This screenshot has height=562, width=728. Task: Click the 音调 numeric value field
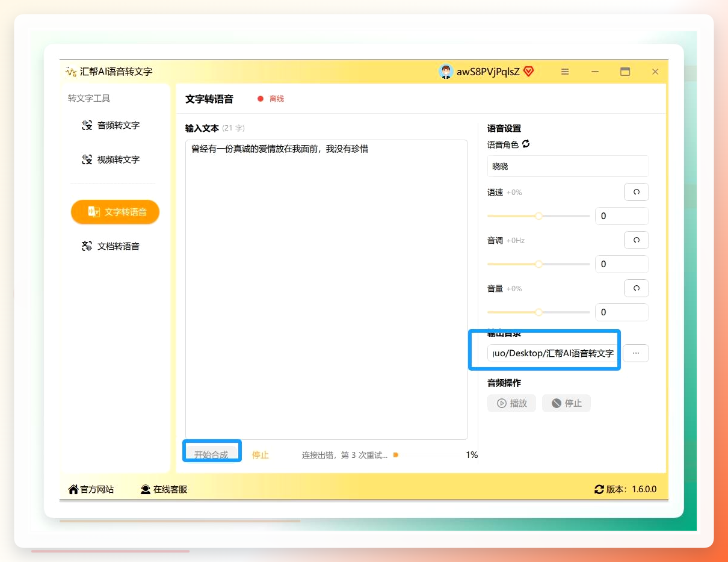[622, 264]
